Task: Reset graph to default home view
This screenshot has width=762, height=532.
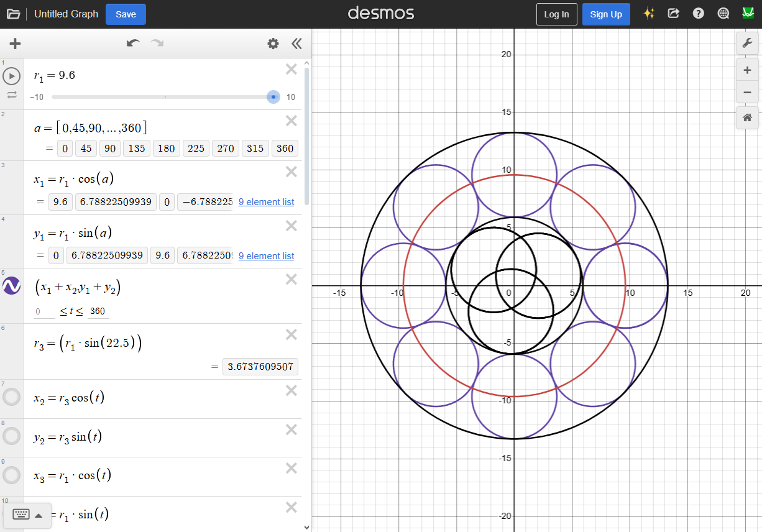Action: (747, 117)
